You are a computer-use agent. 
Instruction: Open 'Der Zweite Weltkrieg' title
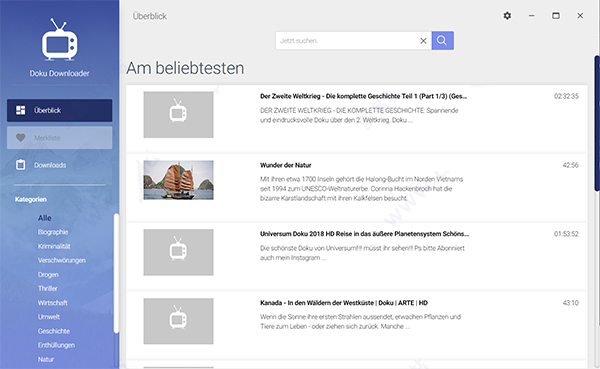(x=364, y=96)
